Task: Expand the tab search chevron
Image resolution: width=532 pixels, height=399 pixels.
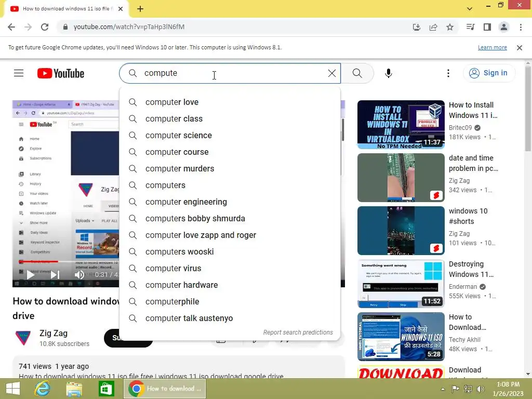Action: click(470, 9)
